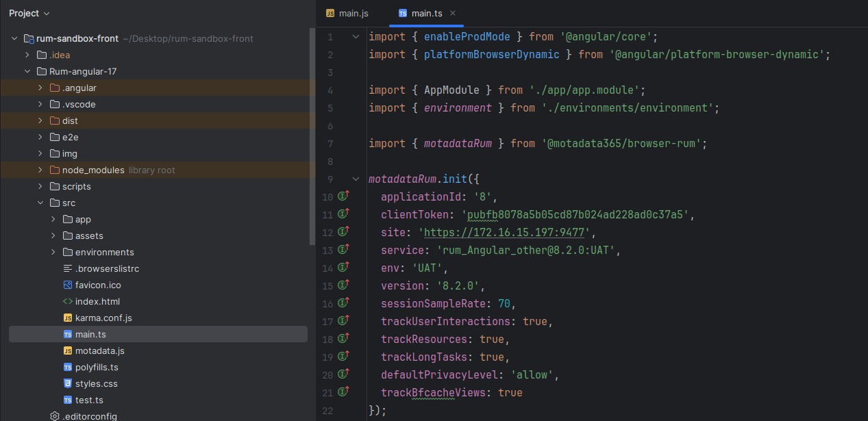The image size is (868, 421).
Task: Collapse the src folder
Action: (40, 203)
